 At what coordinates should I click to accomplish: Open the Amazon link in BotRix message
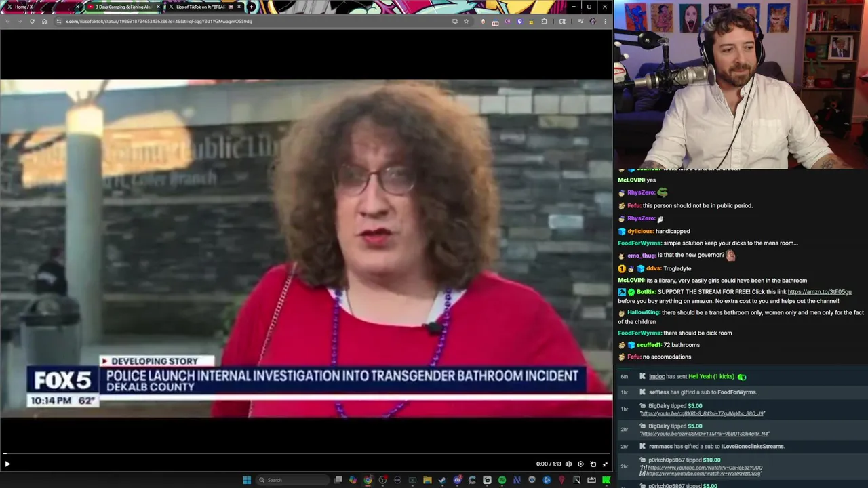click(x=819, y=292)
